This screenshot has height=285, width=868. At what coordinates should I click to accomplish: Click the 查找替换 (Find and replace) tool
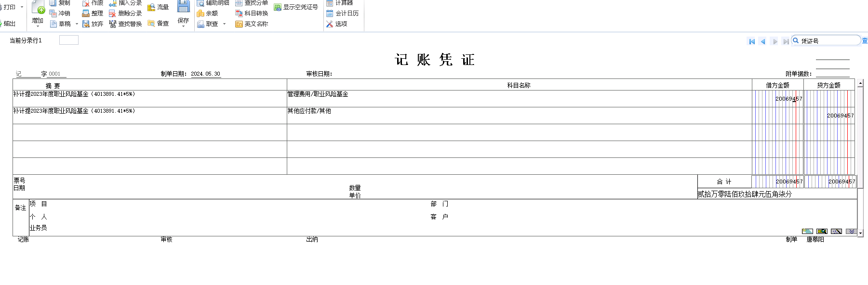pyautogui.click(x=125, y=24)
